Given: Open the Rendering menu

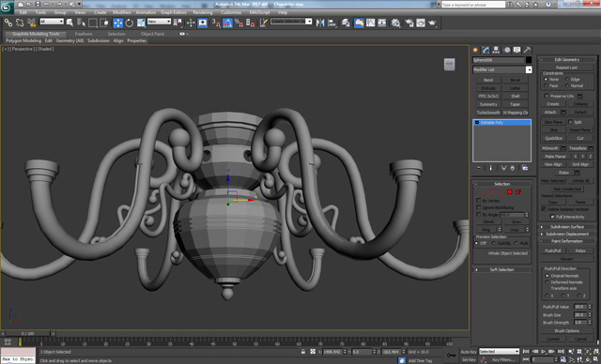Looking at the screenshot, I should click(x=203, y=12).
